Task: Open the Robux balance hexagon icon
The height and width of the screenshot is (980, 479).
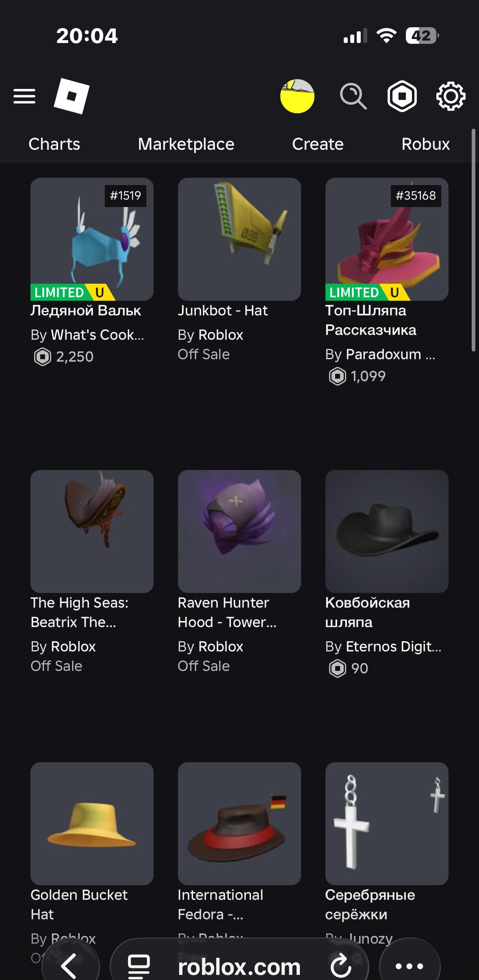Action: click(x=402, y=96)
